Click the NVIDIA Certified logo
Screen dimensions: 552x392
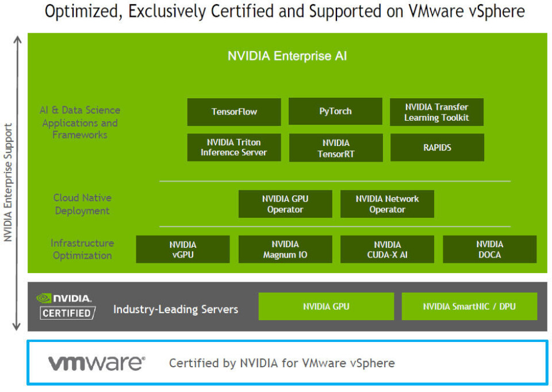click(x=66, y=306)
